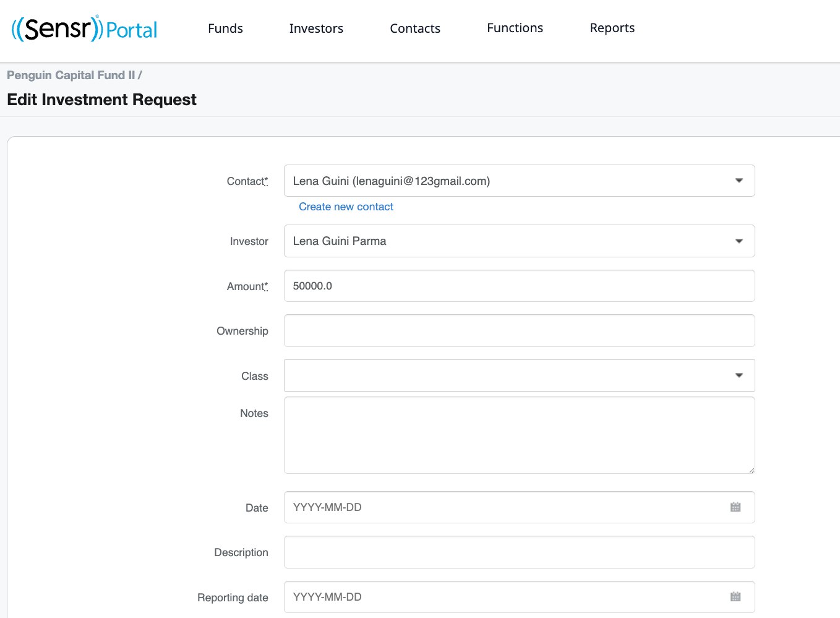Image resolution: width=840 pixels, height=618 pixels.
Task: Click the Amount field label
Action: click(247, 286)
